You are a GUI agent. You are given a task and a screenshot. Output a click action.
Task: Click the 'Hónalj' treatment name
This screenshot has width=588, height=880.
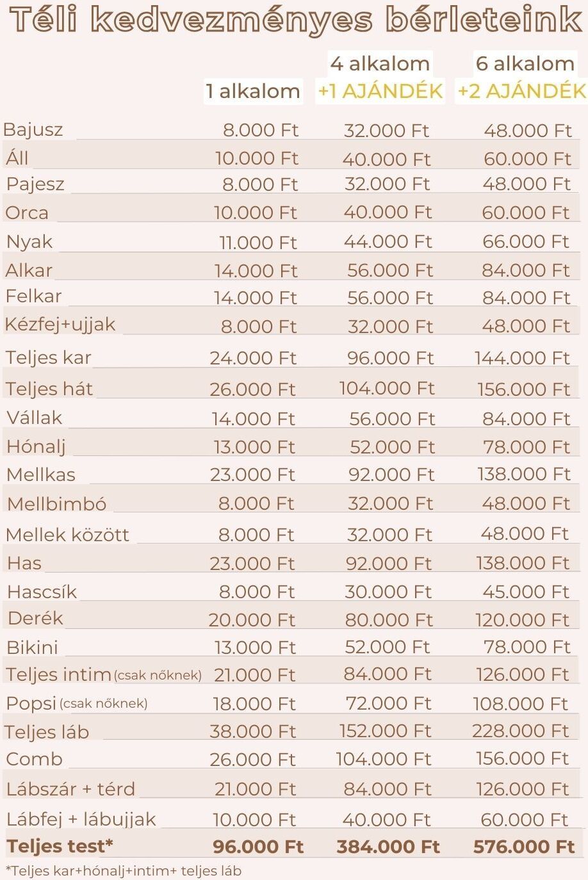(37, 446)
